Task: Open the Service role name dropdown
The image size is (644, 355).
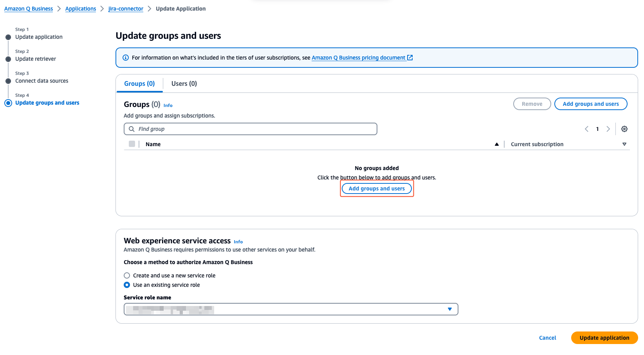Action: click(x=449, y=309)
